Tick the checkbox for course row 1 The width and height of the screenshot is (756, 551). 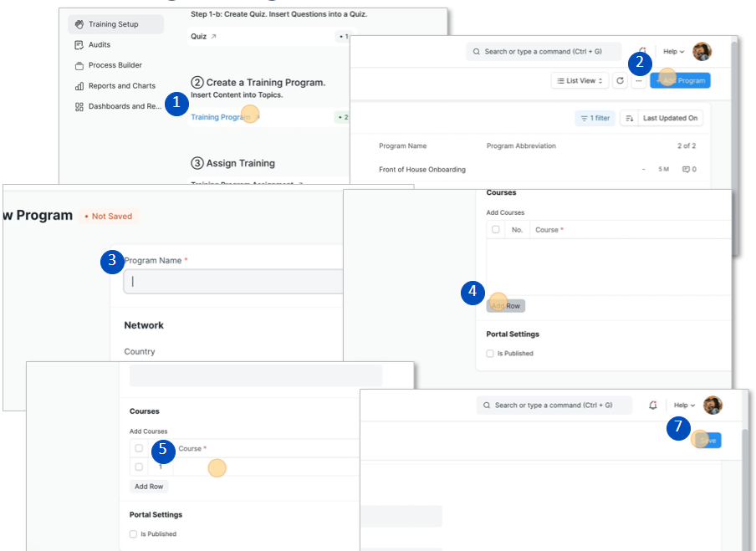[139, 467]
